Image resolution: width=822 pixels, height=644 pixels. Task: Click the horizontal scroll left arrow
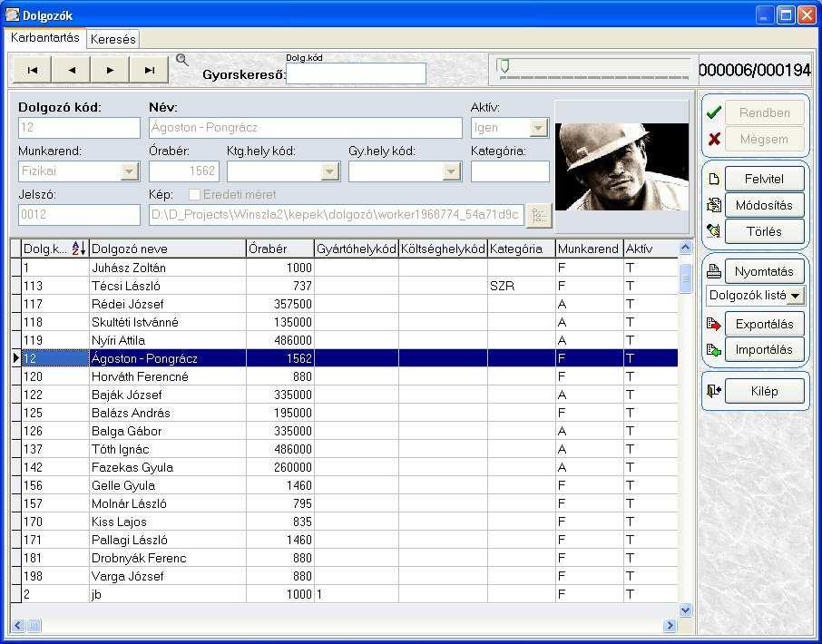click(17, 625)
